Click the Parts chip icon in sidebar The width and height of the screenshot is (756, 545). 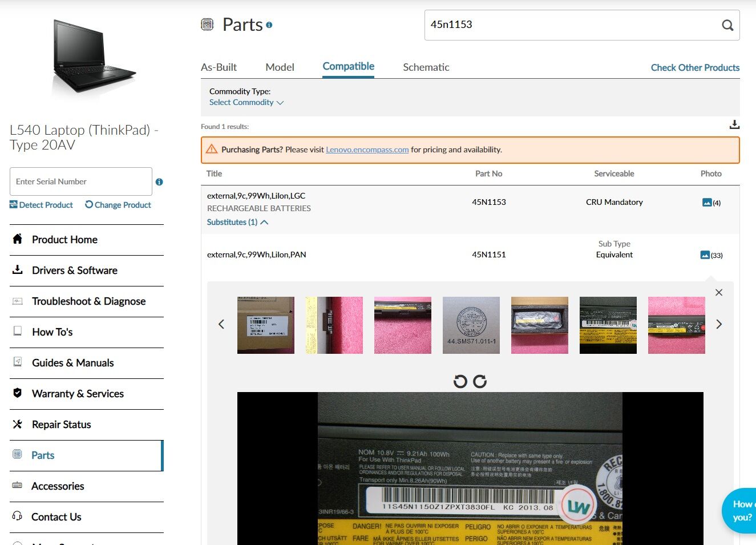(18, 454)
